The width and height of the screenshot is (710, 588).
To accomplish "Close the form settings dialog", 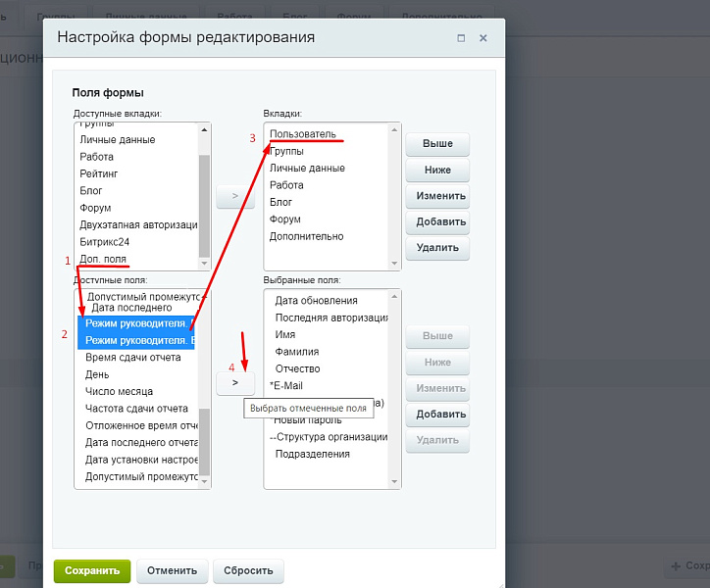I will (x=482, y=37).
